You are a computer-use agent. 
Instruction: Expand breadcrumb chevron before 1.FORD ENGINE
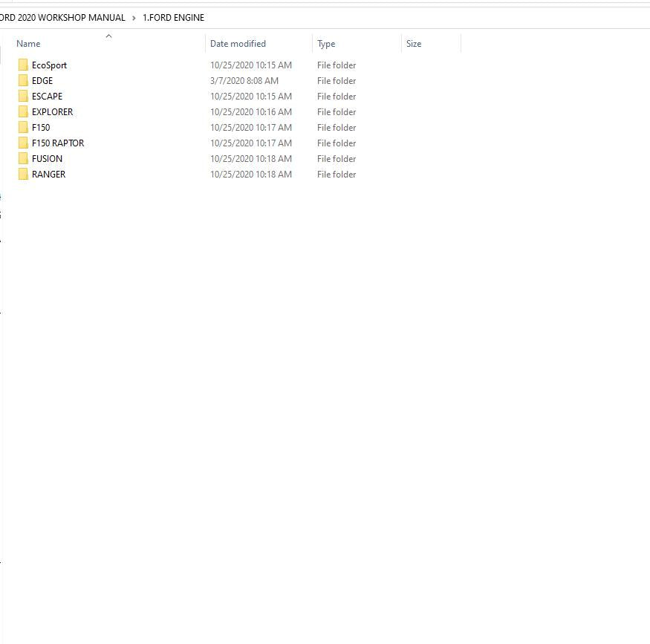click(x=134, y=18)
